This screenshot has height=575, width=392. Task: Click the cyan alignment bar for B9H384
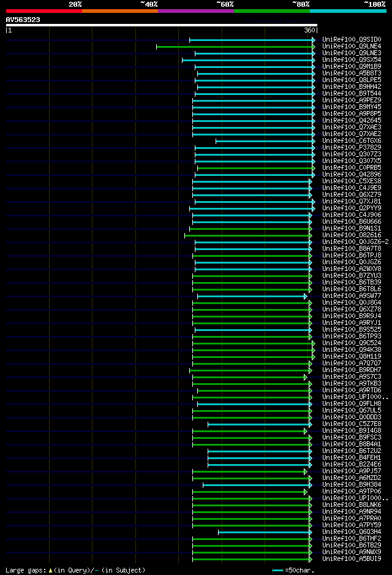pyautogui.click(x=256, y=485)
